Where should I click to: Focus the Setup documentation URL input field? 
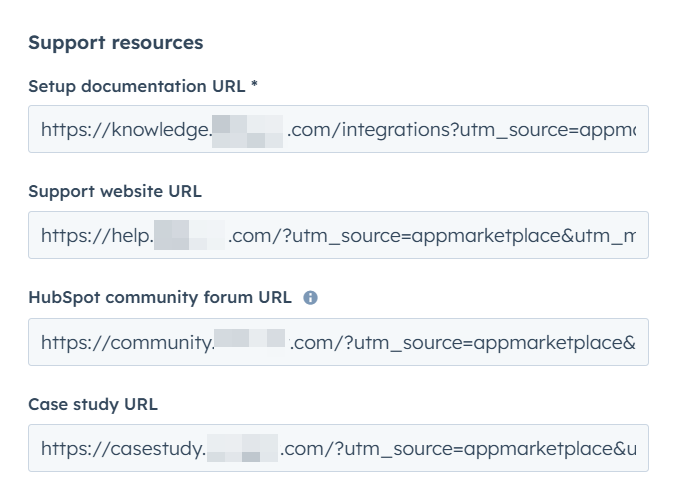point(338,129)
